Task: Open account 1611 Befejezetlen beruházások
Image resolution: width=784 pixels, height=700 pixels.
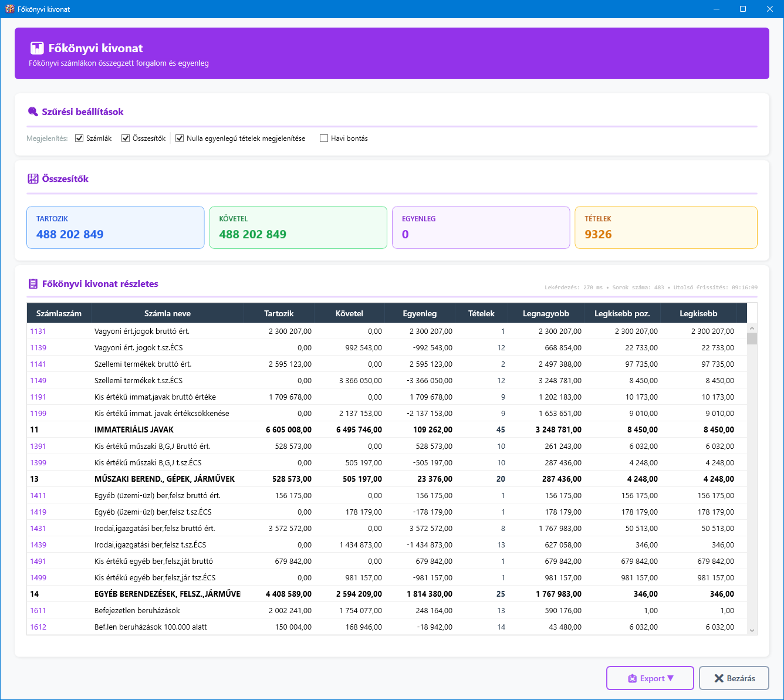Action: coord(38,611)
